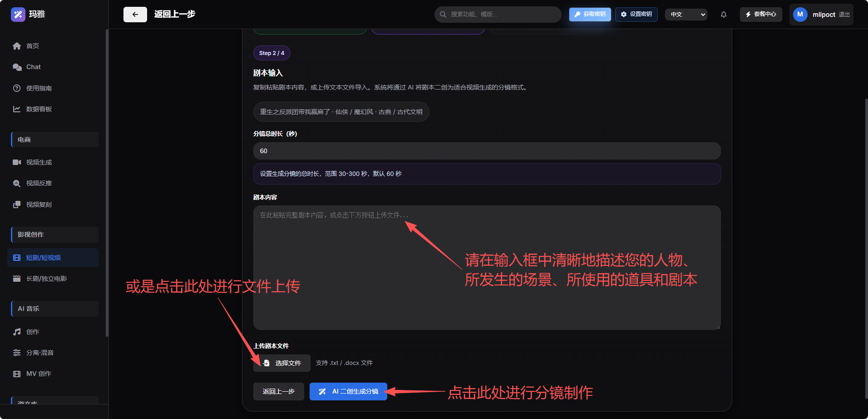Open 数据看板 chart icon
The image size is (868, 419).
pyautogui.click(x=17, y=109)
